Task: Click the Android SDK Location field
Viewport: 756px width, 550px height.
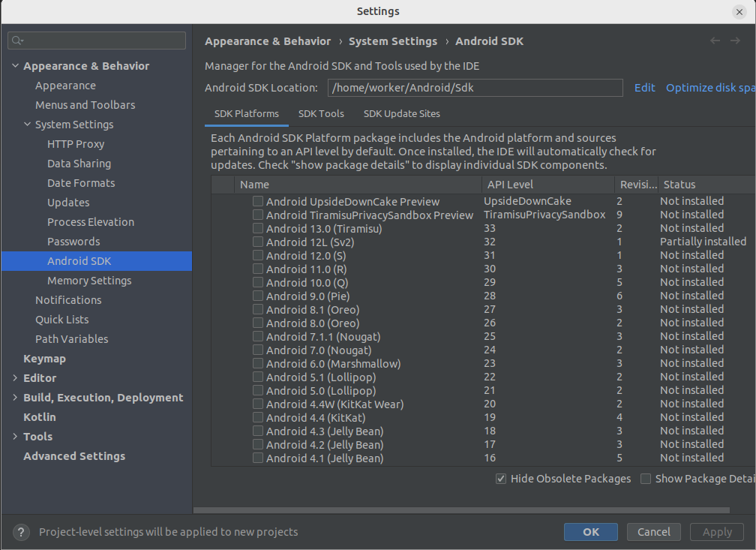Action: pos(475,88)
